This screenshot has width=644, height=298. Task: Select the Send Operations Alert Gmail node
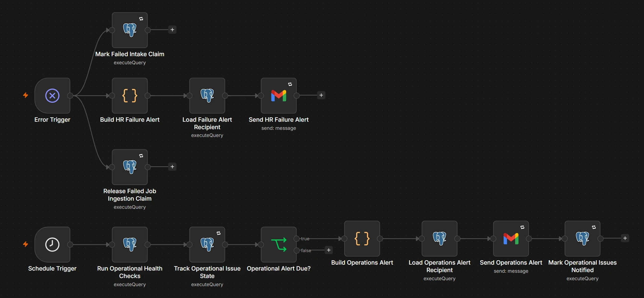[511, 239]
